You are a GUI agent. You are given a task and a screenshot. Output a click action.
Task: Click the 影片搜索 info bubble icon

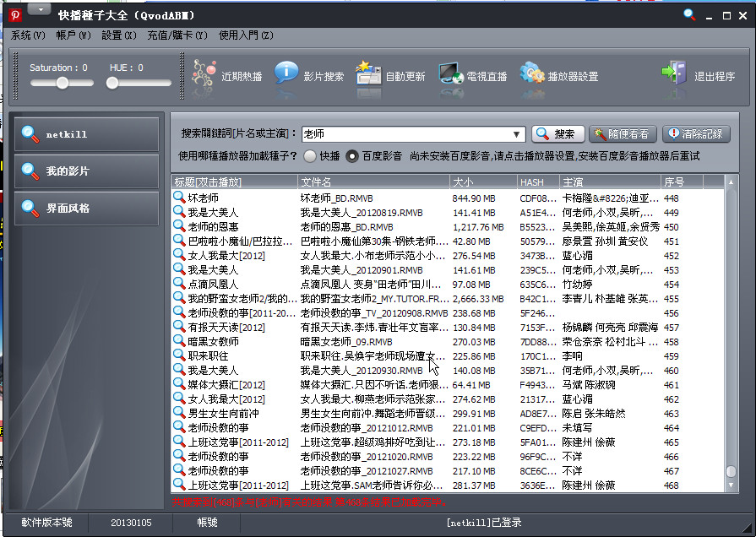point(286,73)
